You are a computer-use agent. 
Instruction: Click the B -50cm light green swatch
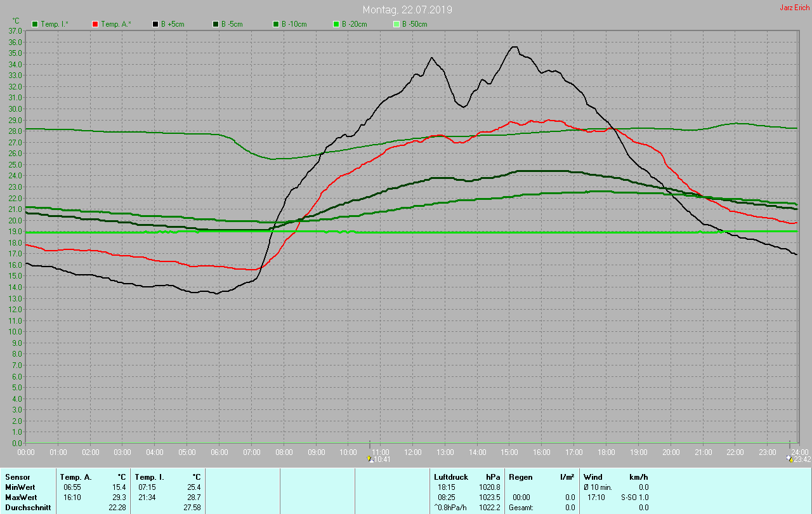396,24
